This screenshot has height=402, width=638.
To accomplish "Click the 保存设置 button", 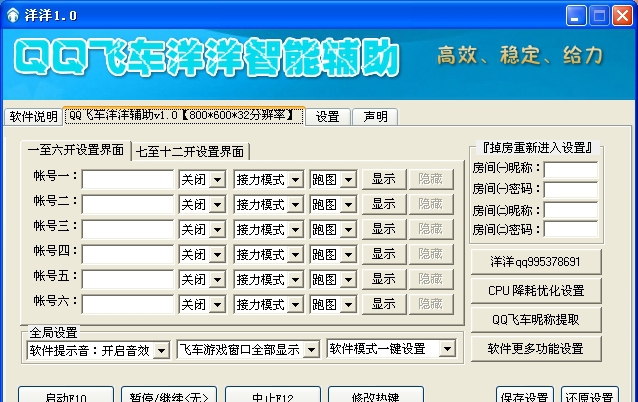I will tap(524, 395).
